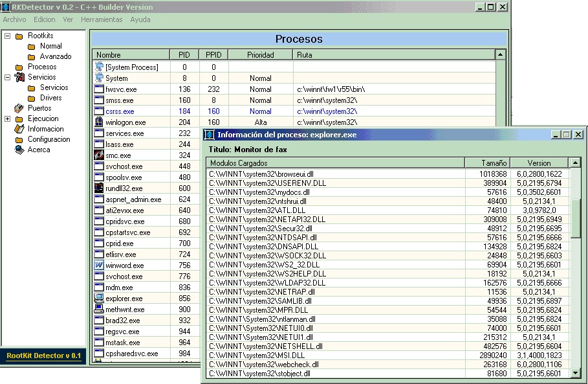Click the winlogon.exe process icon
This screenshot has height=384, width=588.
coord(99,122)
